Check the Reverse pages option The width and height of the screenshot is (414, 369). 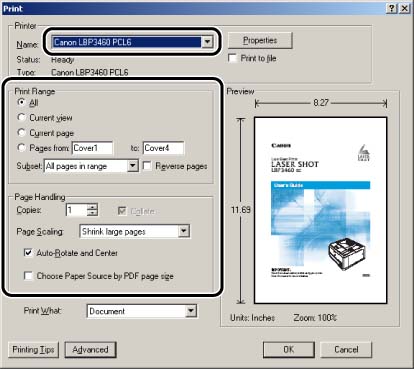147,166
